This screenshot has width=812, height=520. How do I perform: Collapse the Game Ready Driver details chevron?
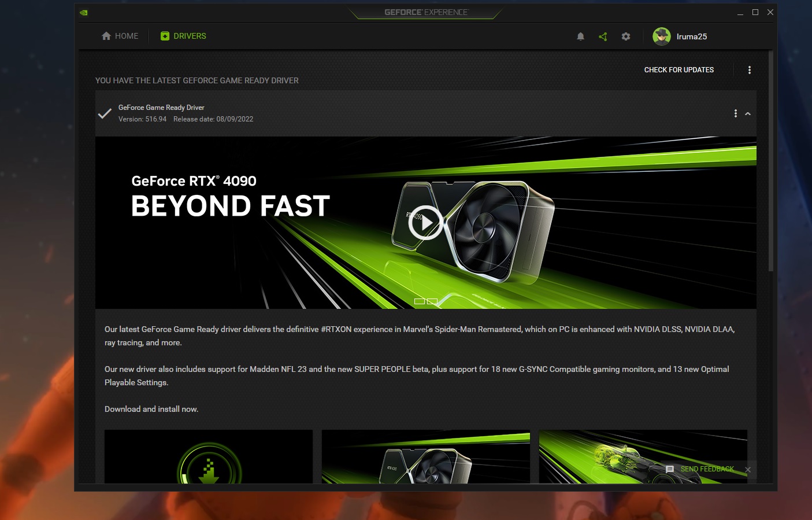748,113
